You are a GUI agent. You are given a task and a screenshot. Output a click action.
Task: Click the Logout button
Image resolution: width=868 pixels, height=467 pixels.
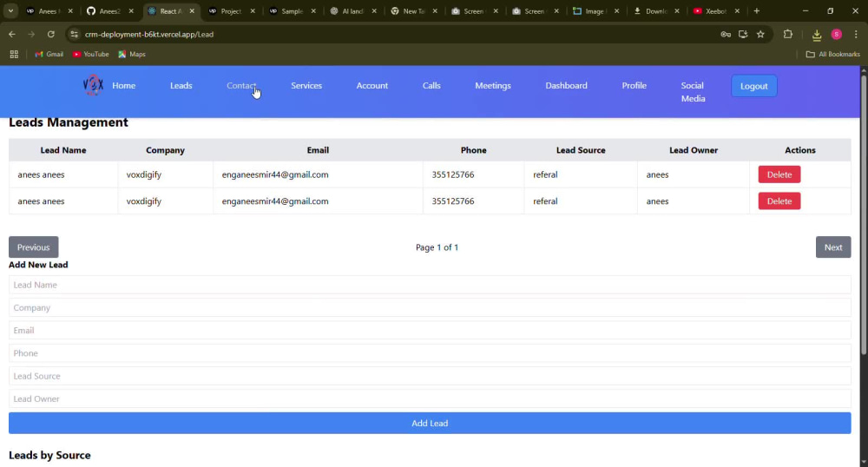754,86
